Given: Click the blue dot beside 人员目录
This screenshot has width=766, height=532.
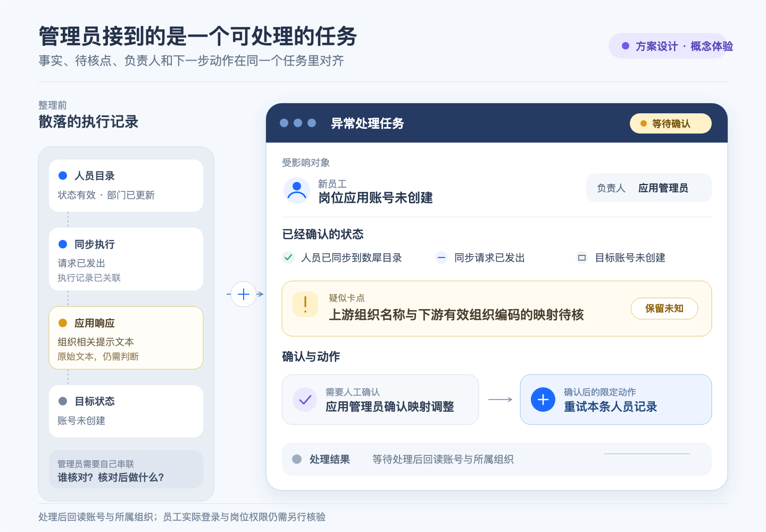Looking at the screenshot, I should (x=63, y=176).
